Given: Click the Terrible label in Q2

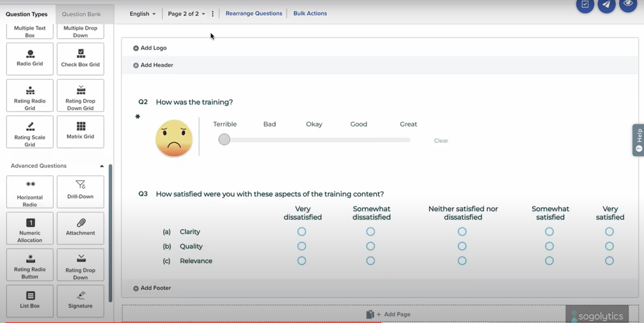Looking at the screenshot, I should click(225, 124).
